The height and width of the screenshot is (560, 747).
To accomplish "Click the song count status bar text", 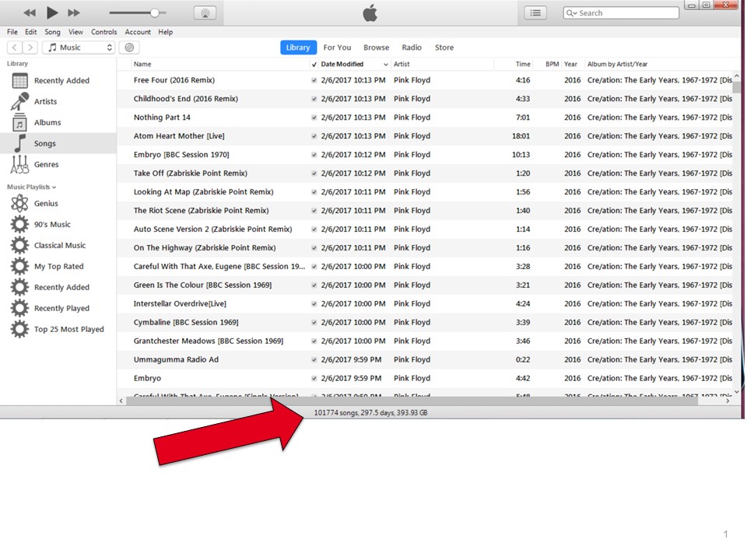I will [x=370, y=413].
